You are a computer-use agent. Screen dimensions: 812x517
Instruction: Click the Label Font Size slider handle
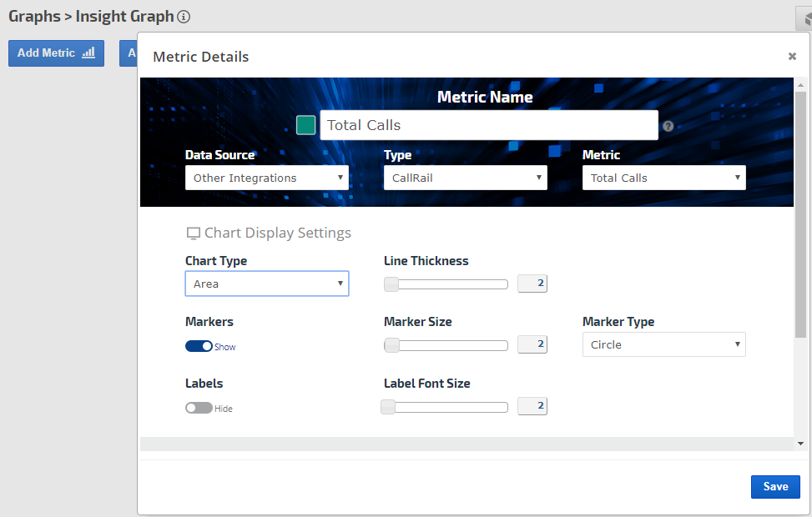(388, 407)
